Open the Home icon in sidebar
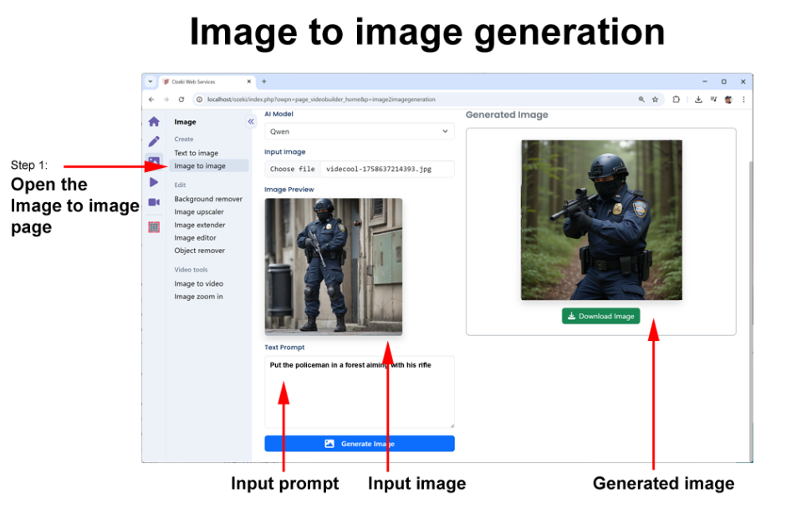The height and width of the screenshot is (513, 812). pos(154,122)
